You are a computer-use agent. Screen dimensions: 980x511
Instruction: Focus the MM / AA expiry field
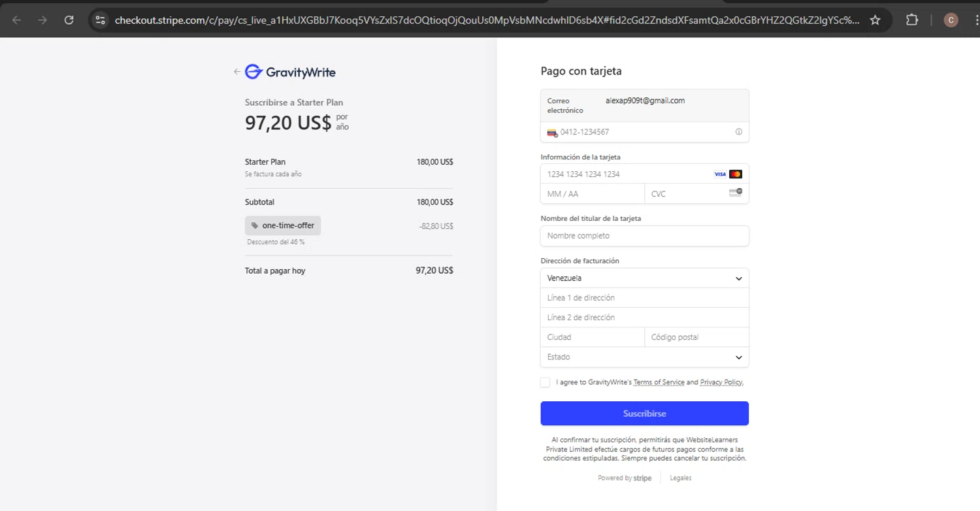[593, 194]
